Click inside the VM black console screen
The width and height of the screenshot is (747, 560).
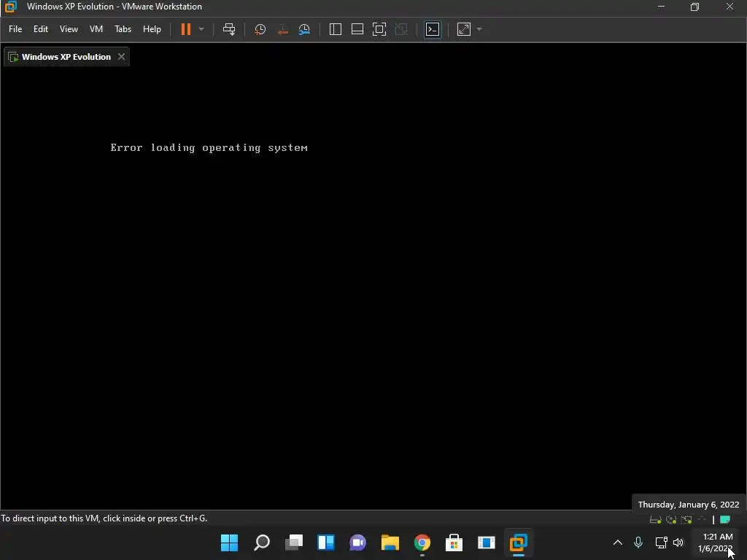(x=373, y=287)
